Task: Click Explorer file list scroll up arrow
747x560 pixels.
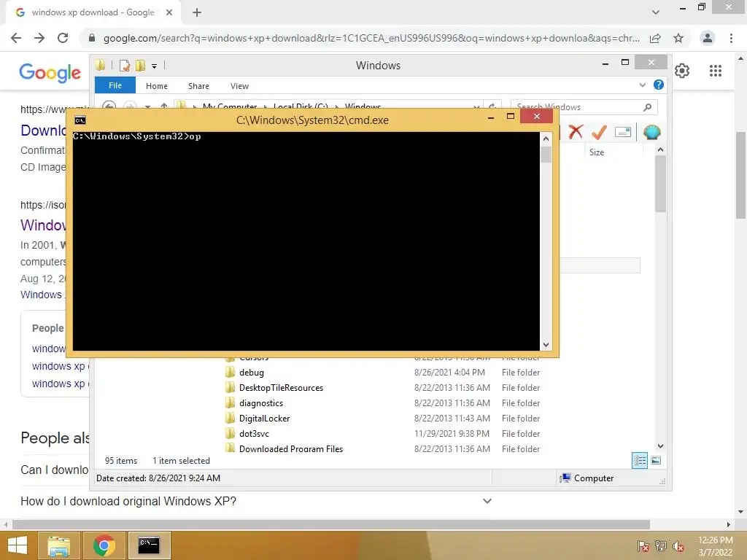Action: pos(660,149)
